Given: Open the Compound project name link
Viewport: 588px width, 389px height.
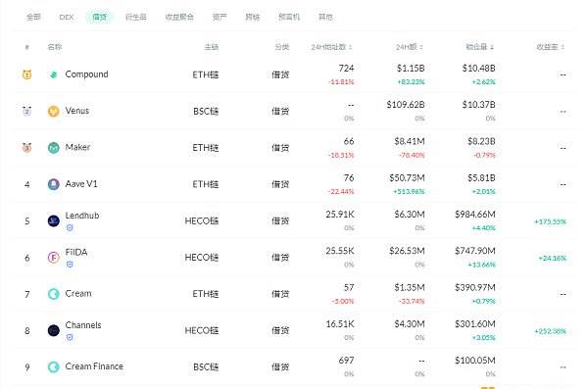Looking at the screenshot, I should click(86, 74).
